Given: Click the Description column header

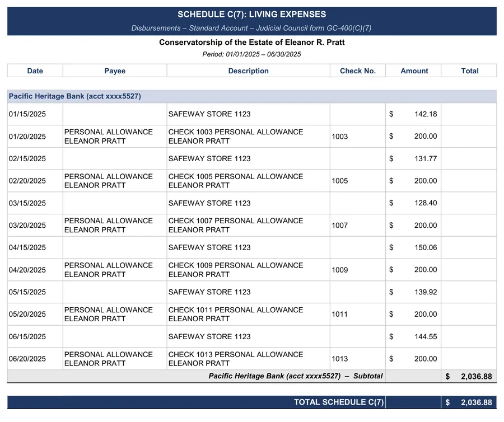Looking at the screenshot, I should (248, 71).
